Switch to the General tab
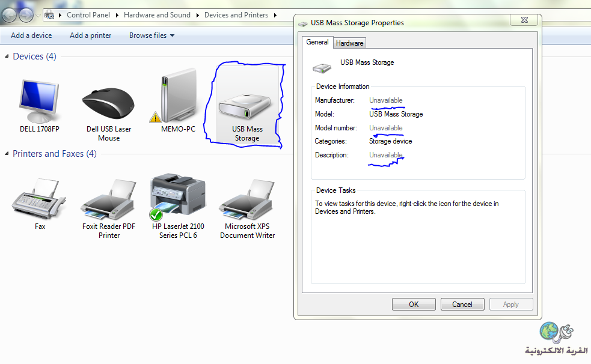This screenshot has height=364, width=591. tap(317, 42)
